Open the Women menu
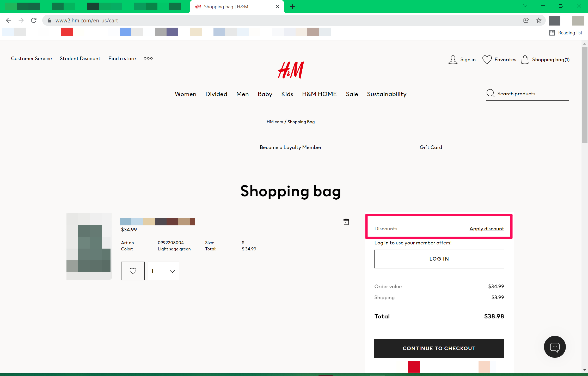The image size is (588, 376). [186, 94]
